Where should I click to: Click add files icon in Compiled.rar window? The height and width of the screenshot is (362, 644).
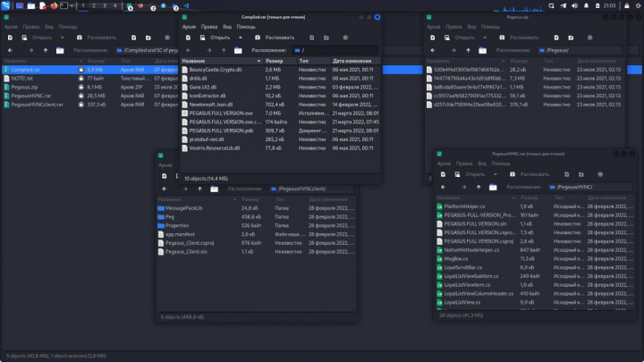[x=312, y=38]
